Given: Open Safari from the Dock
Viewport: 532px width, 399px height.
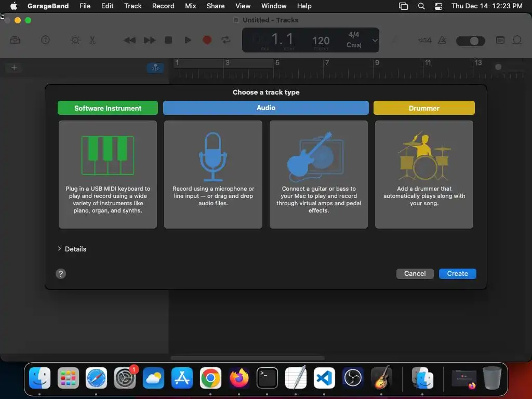Looking at the screenshot, I should pos(96,378).
